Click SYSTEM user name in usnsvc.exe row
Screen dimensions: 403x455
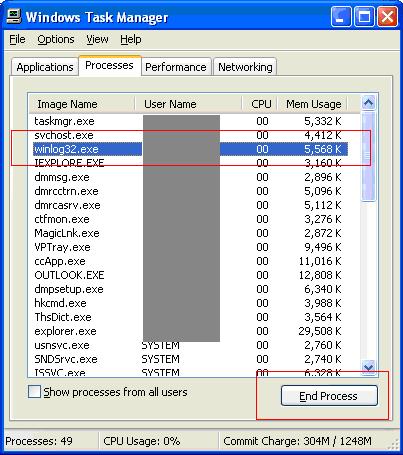tap(160, 345)
